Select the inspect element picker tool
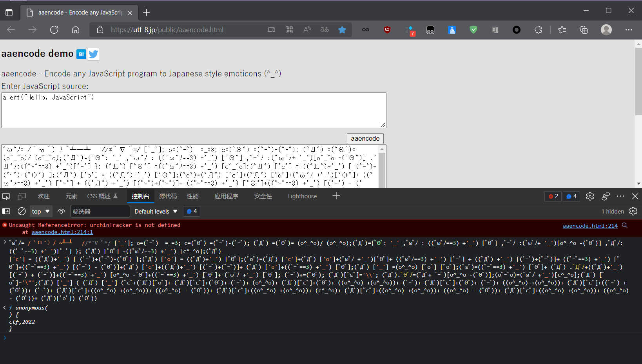This screenshot has height=364, width=642. coord(6,196)
